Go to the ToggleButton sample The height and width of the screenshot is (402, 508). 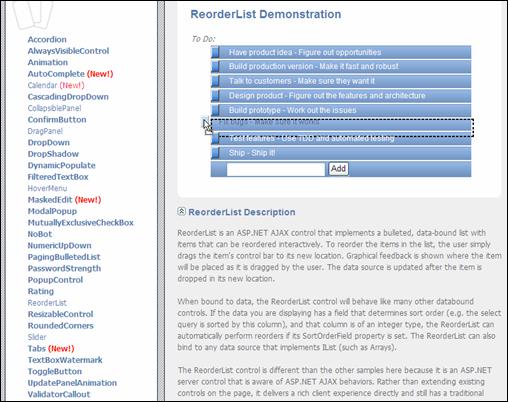(x=55, y=372)
